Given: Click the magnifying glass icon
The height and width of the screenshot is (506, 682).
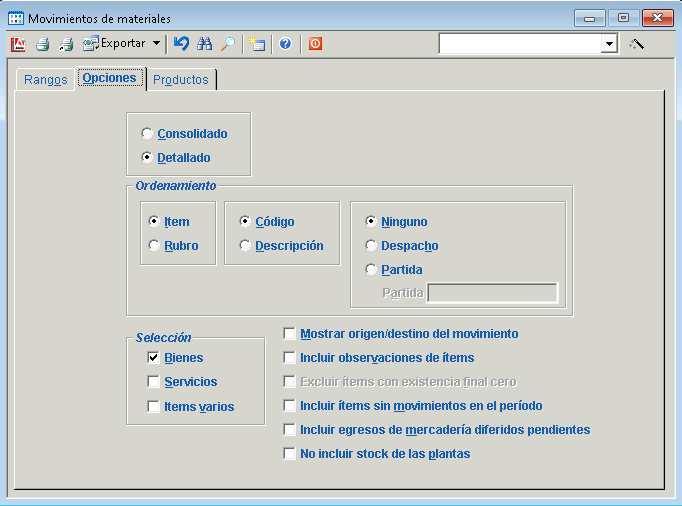Looking at the screenshot, I should pyautogui.click(x=228, y=44).
